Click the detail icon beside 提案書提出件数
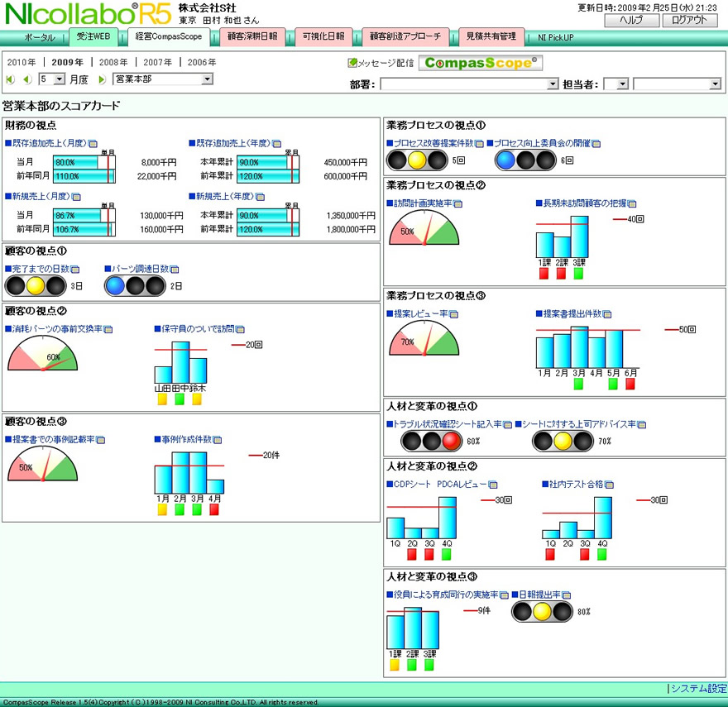 [x=608, y=314]
